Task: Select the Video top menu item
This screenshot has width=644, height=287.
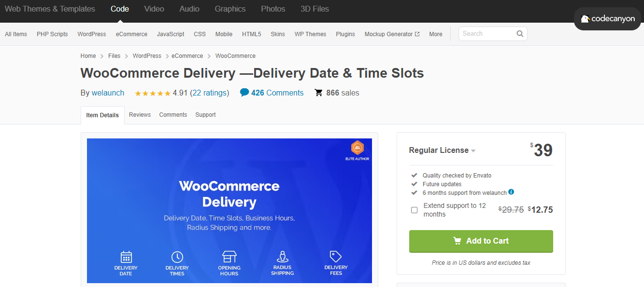Action: point(154,9)
